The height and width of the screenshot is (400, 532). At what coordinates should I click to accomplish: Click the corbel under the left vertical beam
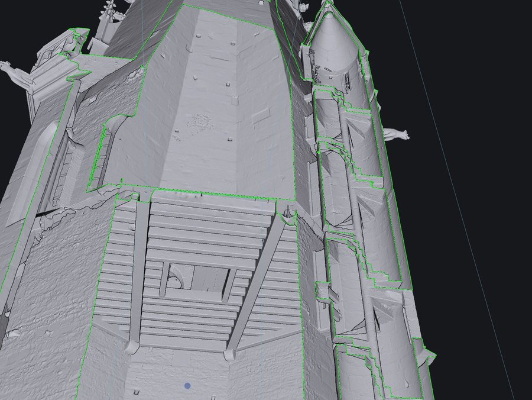coord(132,347)
